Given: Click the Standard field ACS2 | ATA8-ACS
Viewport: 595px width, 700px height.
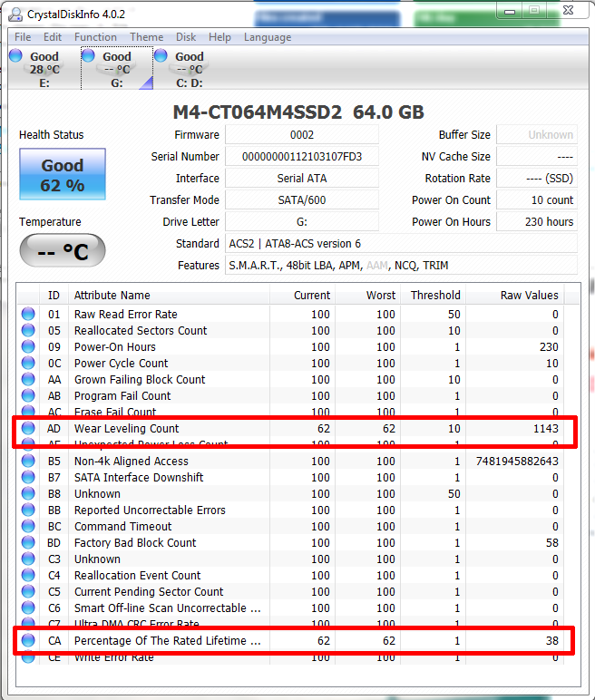Looking at the screenshot, I should tap(401, 243).
